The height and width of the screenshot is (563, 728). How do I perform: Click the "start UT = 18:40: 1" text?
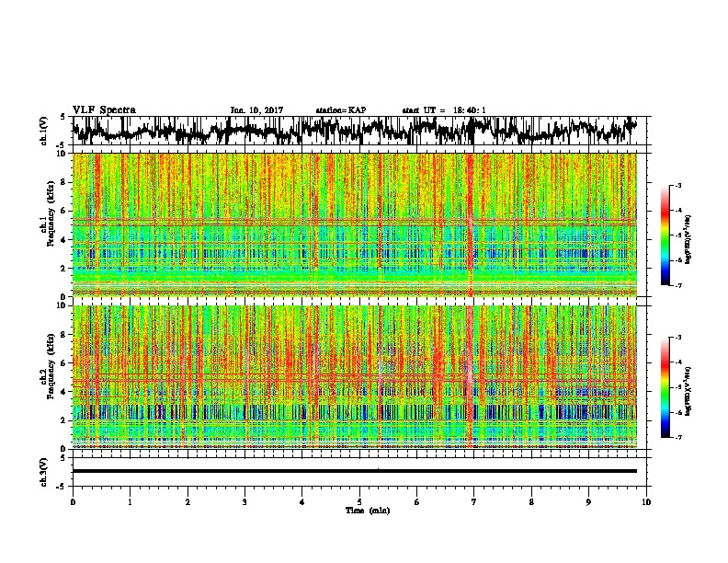pos(444,110)
